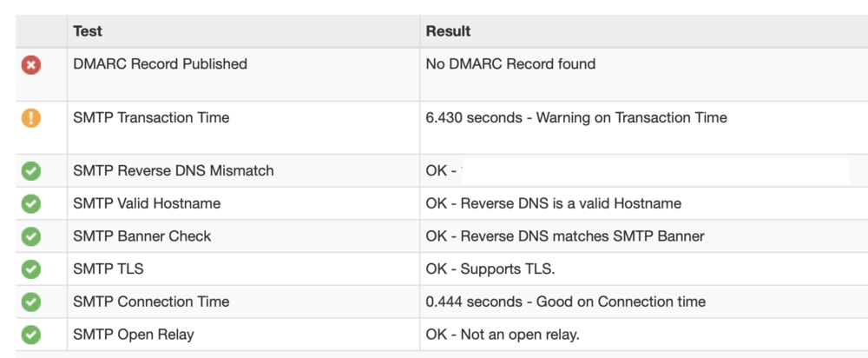Screen dimensions: 868x358
Task: Click the Reverse DNS matches SMTP Banner result
Action: click(565, 236)
